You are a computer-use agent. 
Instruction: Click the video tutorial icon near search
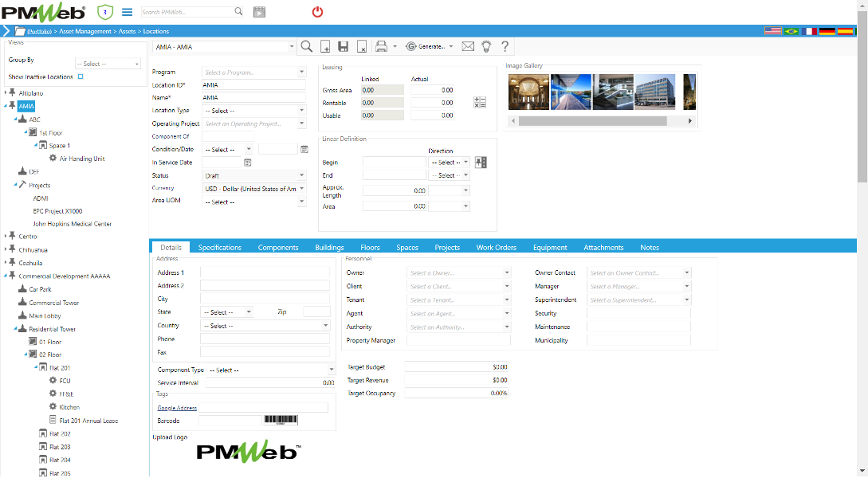[259, 12]
